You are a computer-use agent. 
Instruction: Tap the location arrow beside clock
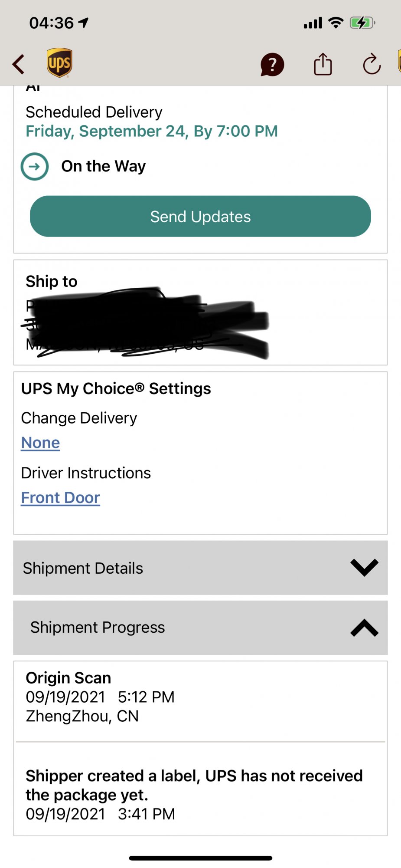[83, 23]
